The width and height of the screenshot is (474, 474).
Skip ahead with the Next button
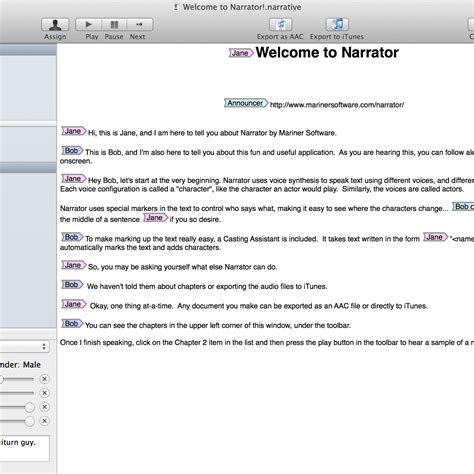[x=140, y=25]
